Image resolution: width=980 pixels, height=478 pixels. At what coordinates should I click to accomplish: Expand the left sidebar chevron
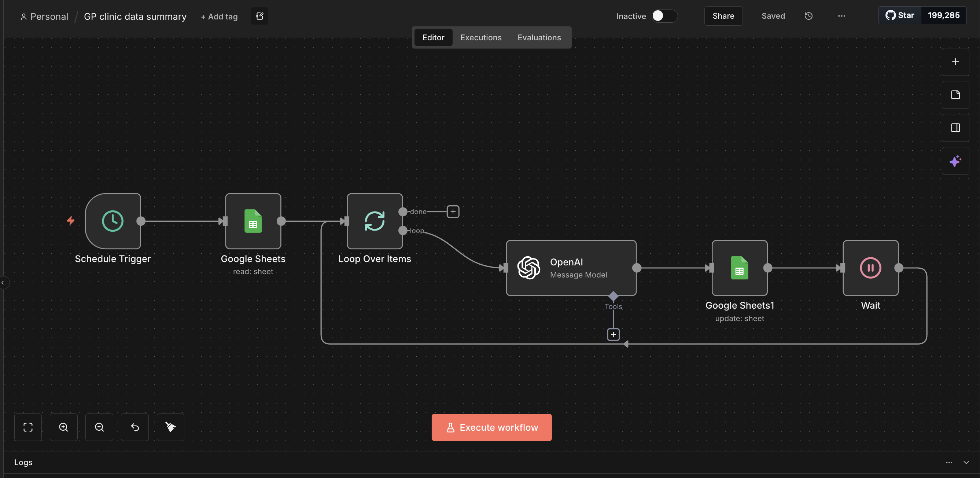point(3,282)
